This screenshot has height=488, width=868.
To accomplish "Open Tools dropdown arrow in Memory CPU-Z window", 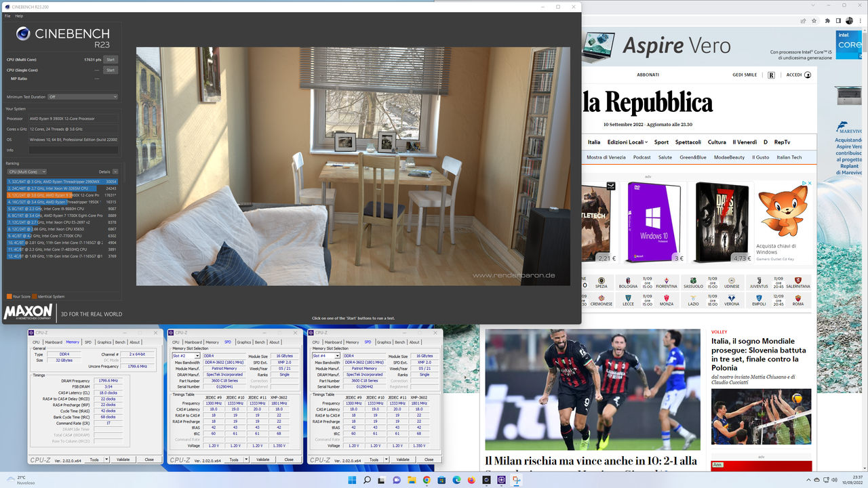I will (x=105, y=460).
